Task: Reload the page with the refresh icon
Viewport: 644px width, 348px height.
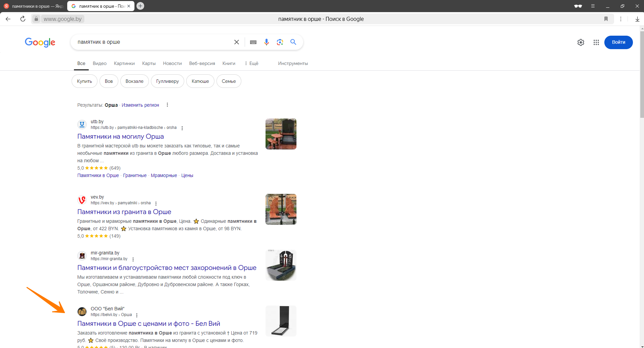Action: [x=23, y=19]
